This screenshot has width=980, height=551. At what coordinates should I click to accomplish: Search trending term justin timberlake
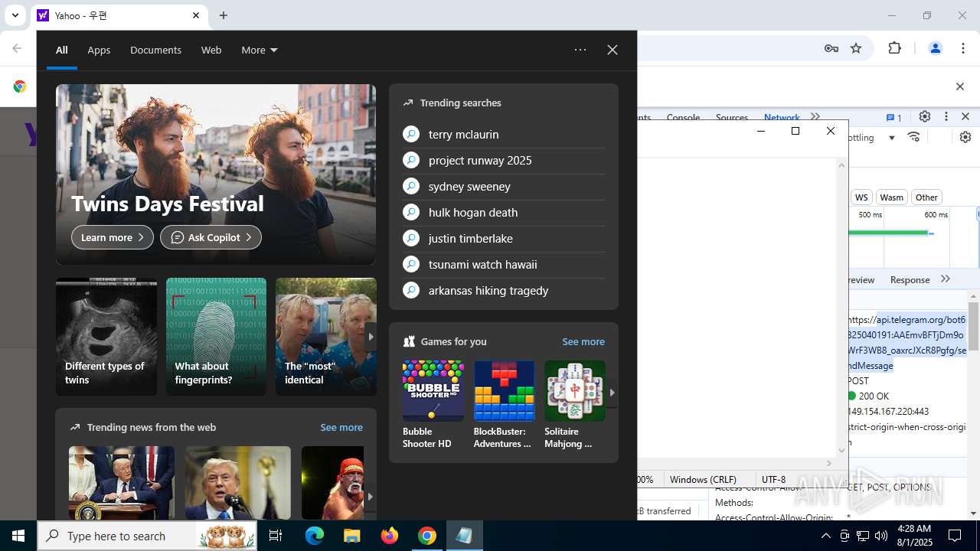pyautogui.click(x=471, y=238)
